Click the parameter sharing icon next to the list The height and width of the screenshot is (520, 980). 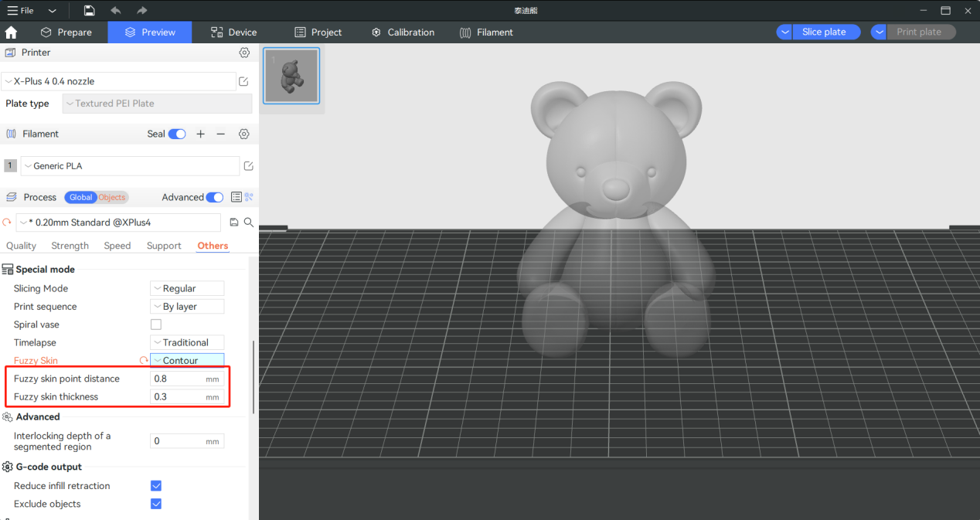[x=249, y=197]
